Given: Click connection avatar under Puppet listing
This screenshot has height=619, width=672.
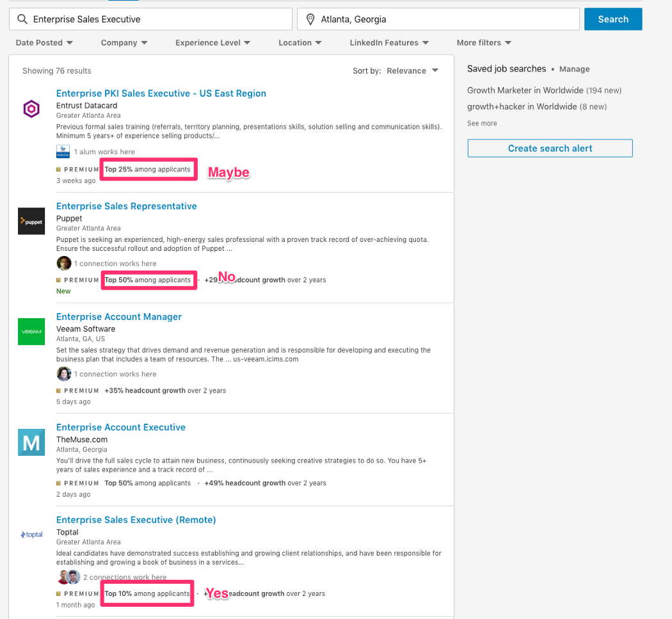Looking at the screenshot, I should pyautogui.click(x=64, y=263).
